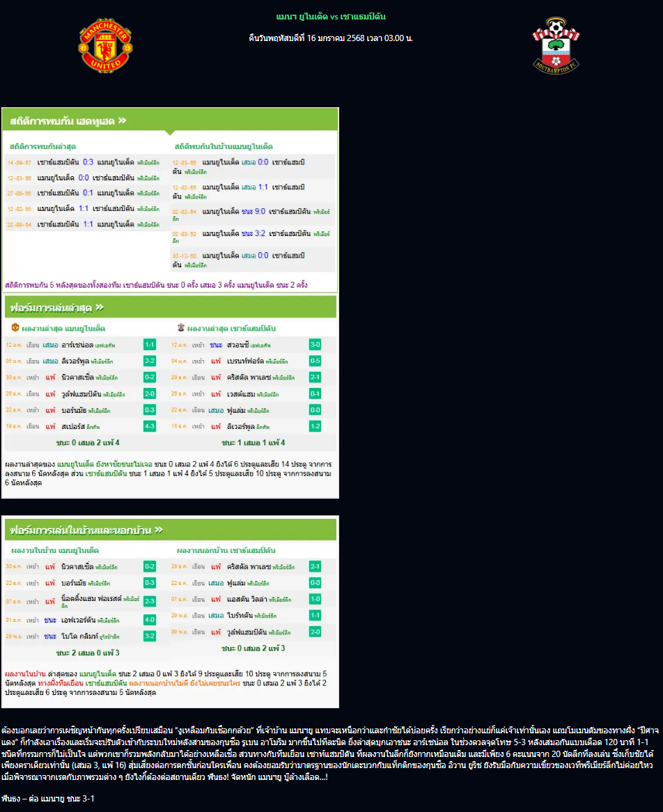
Task: Click the สถิติพบกันในบ้านแมนยูไนเต็ด column heading
Action: 224,146
